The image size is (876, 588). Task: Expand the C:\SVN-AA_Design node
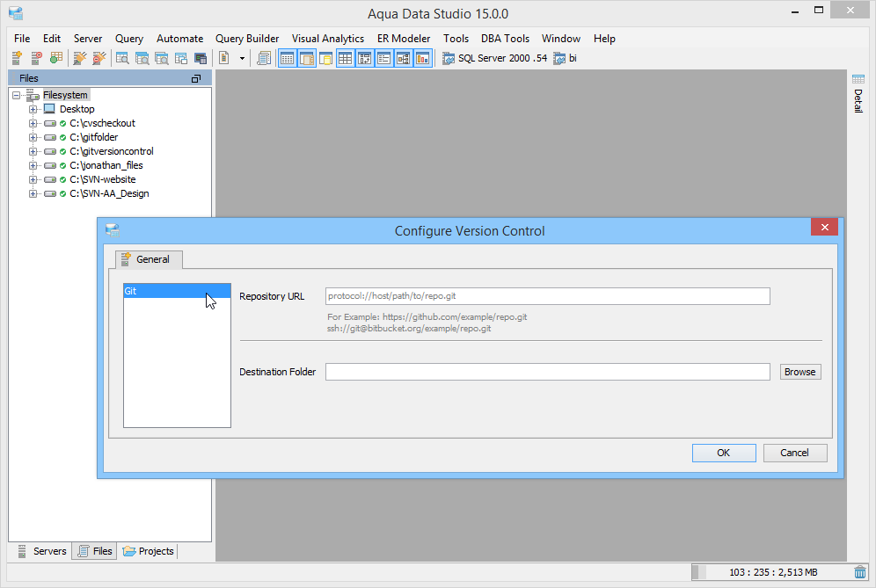point(33,193)
